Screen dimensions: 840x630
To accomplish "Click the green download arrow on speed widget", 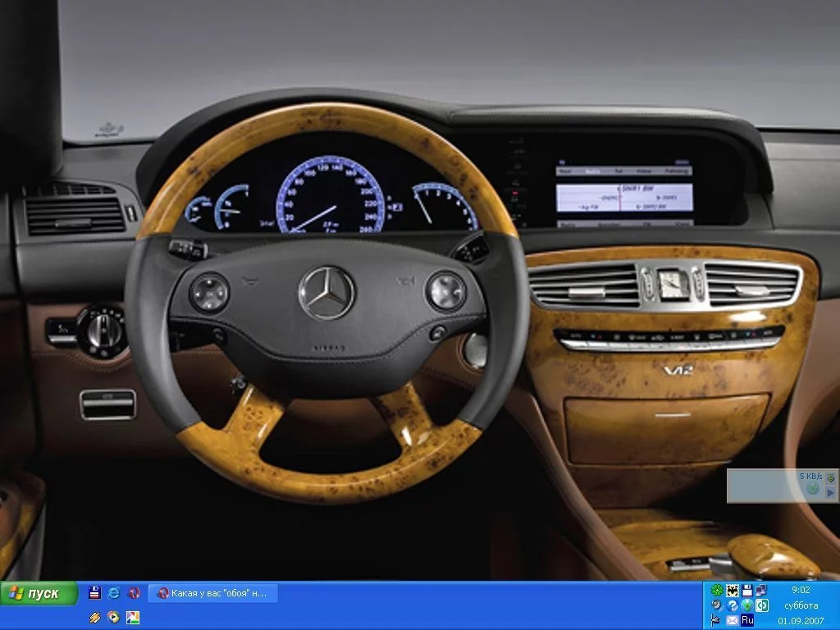I will 831,477.
